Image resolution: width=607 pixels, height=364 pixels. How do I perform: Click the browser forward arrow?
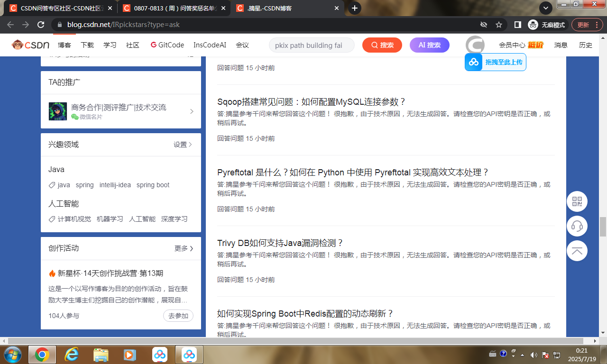click(26, 25)
